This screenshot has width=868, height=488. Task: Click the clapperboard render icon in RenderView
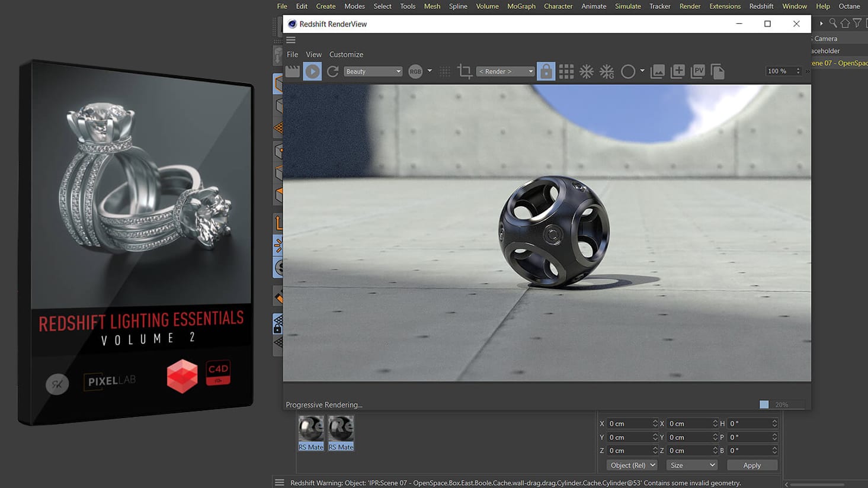[x=293, y=72]
